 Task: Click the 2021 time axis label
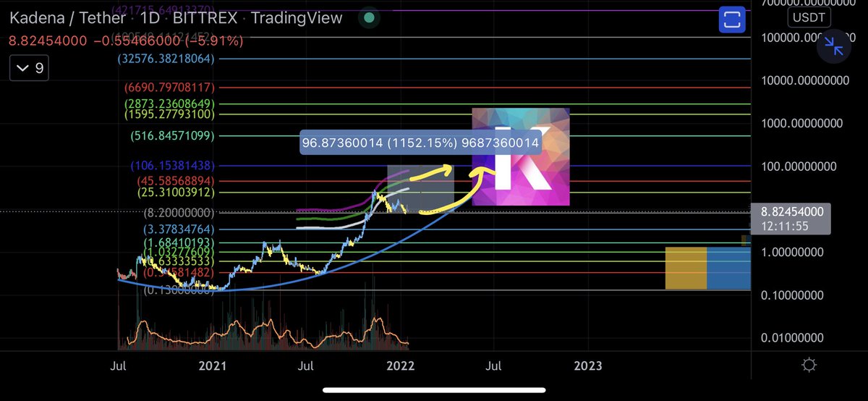pos(214,365)
